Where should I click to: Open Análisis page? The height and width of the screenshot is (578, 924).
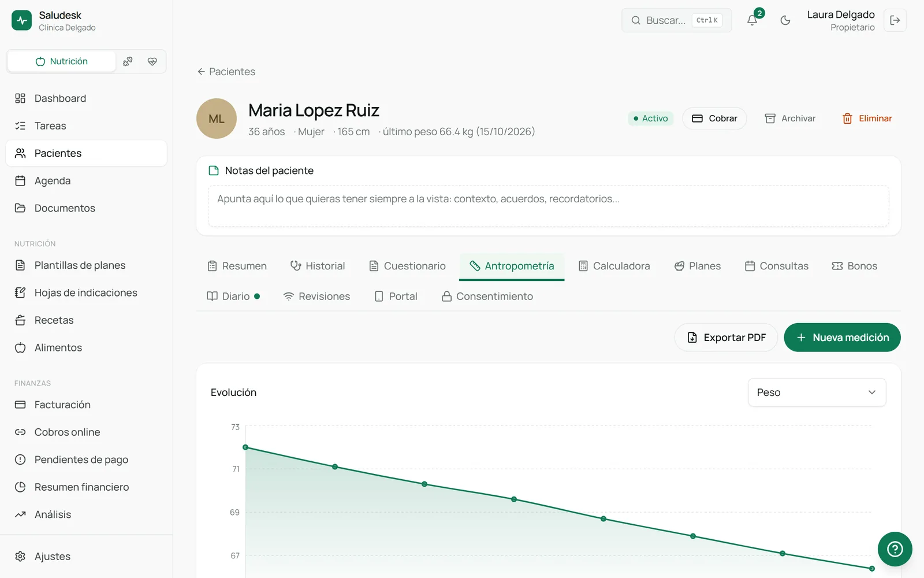pos(86,514)
